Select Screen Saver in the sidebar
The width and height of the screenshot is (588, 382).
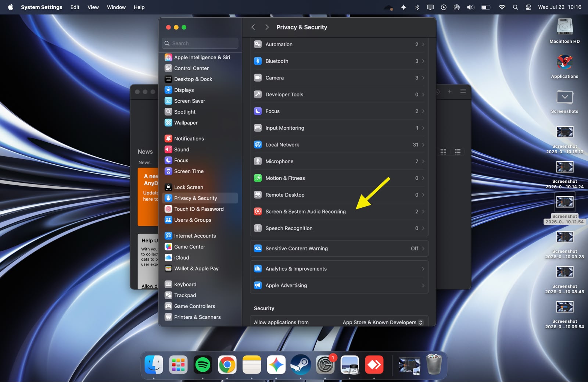[200, 101]
